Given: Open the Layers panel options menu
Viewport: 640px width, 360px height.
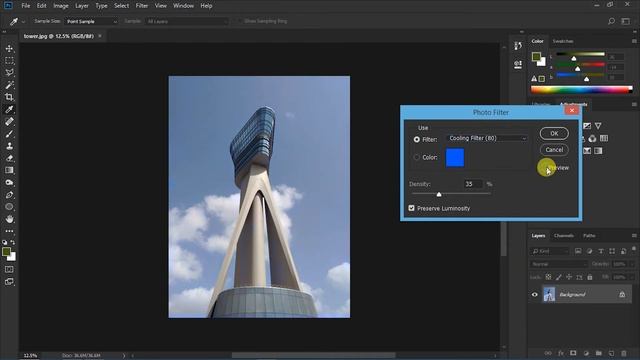Looking at the screenshot, I should point(634,236).
